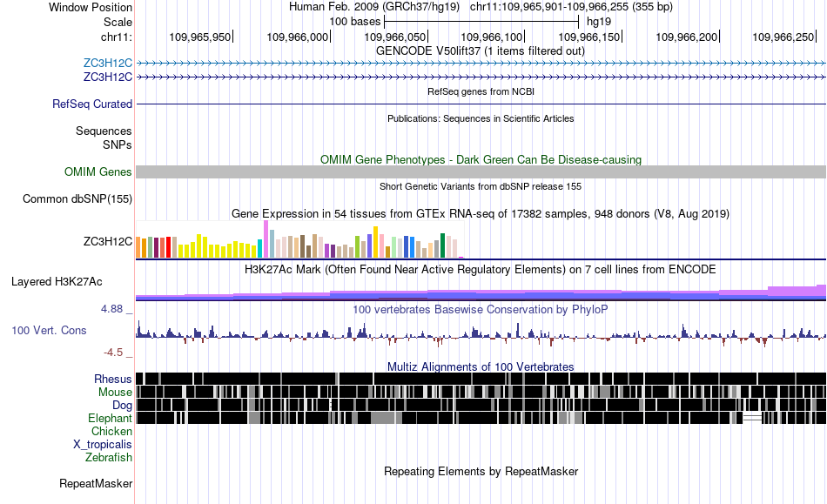Viewport: 827px width, 504px height.
Task: Select the Scale track label
Action: [x=118, y=22]
